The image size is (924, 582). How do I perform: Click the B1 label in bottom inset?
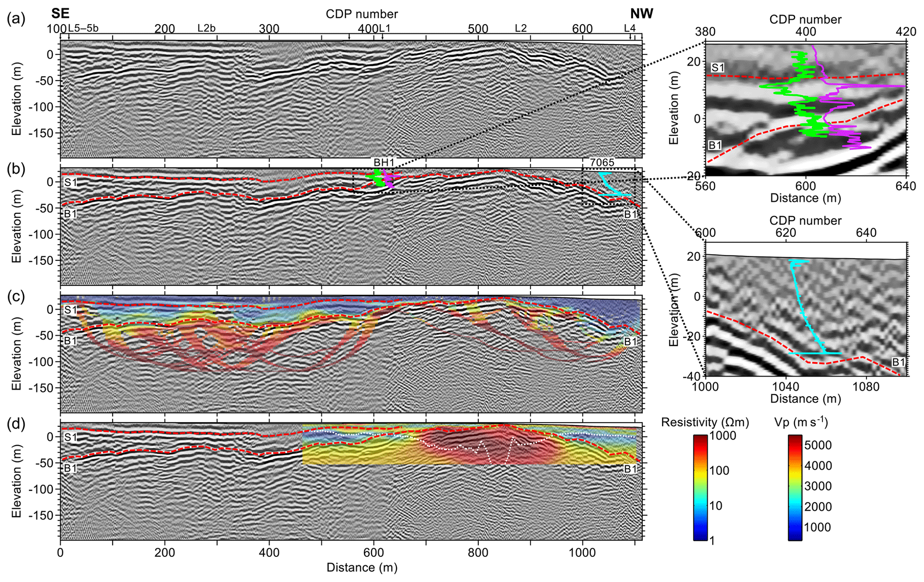point(899,361)
